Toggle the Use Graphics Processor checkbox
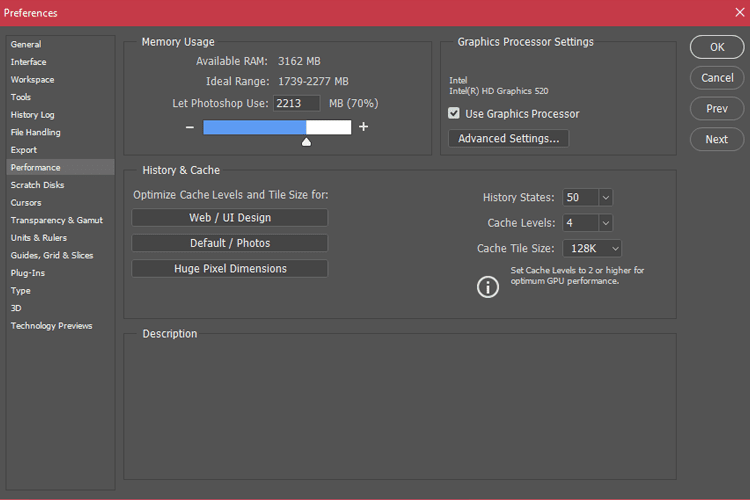 tap(453, 113)
